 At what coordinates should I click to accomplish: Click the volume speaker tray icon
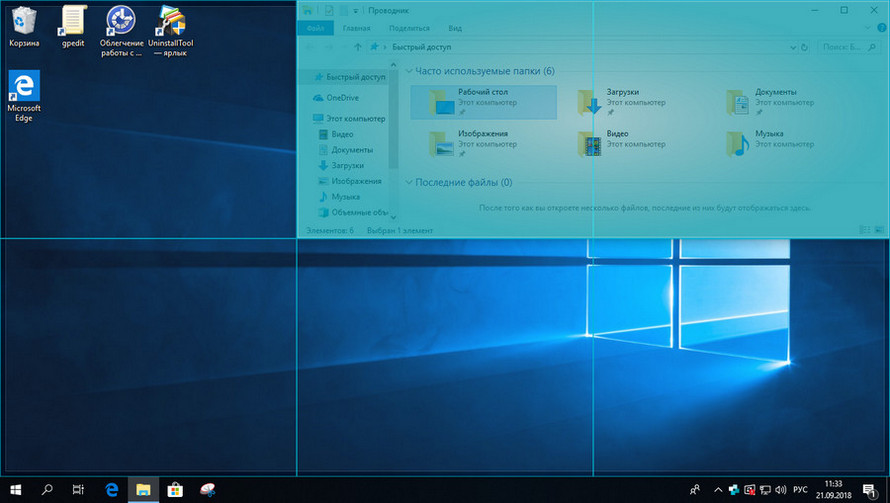click(779, 490)
